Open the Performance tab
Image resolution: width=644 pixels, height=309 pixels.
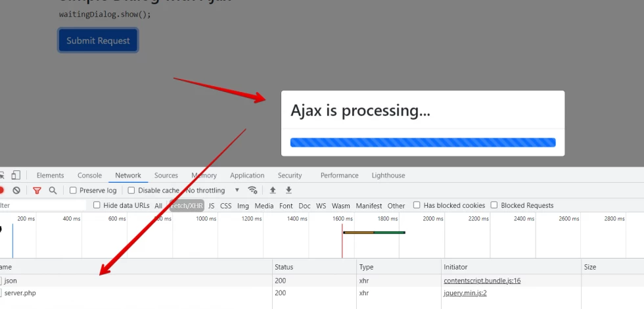(x=339, y=176)
